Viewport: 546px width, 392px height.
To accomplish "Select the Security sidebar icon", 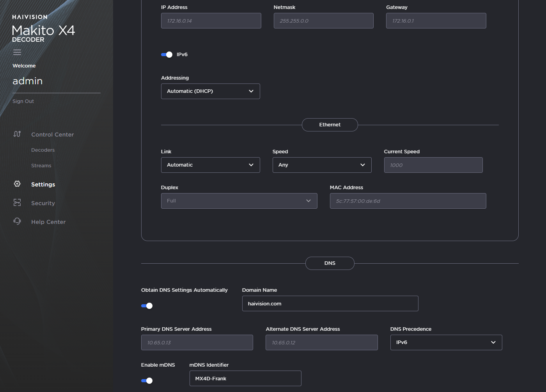I will [17, 202].
